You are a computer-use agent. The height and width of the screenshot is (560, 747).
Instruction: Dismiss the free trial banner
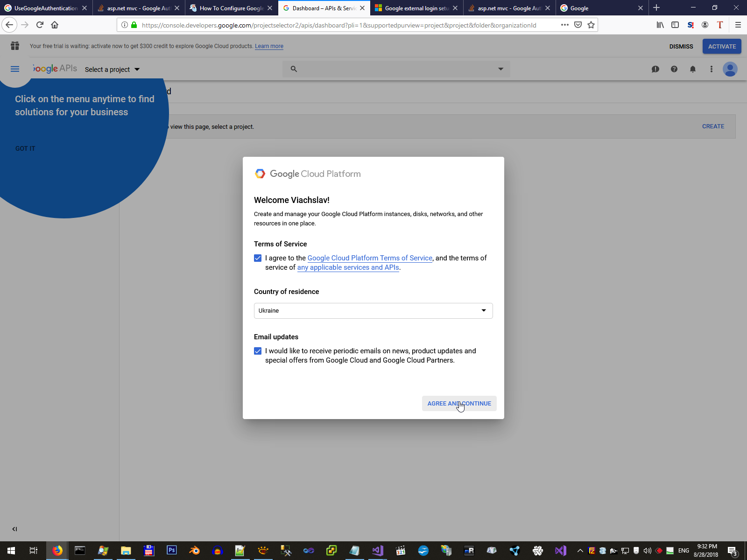pyautogui.click(x=681, y=46)
